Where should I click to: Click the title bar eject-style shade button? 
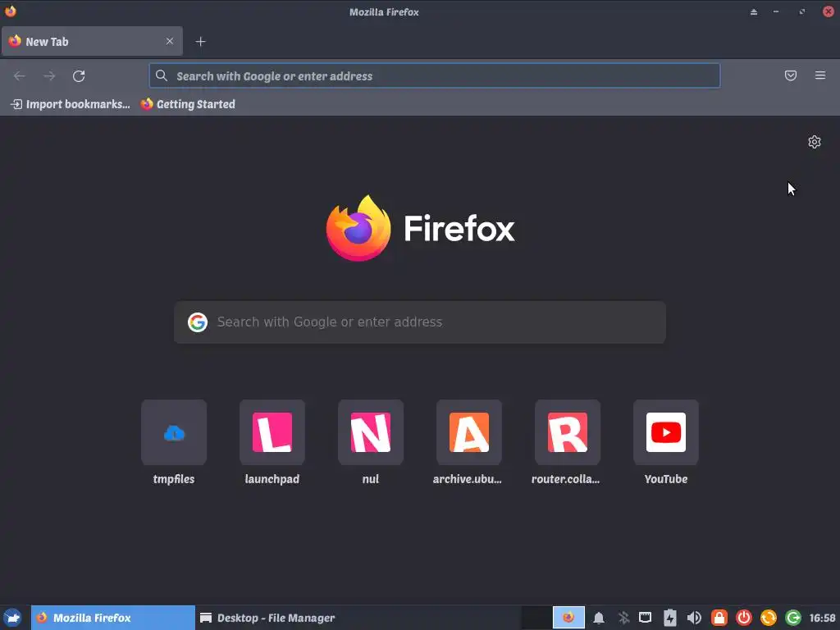[754, 11]
